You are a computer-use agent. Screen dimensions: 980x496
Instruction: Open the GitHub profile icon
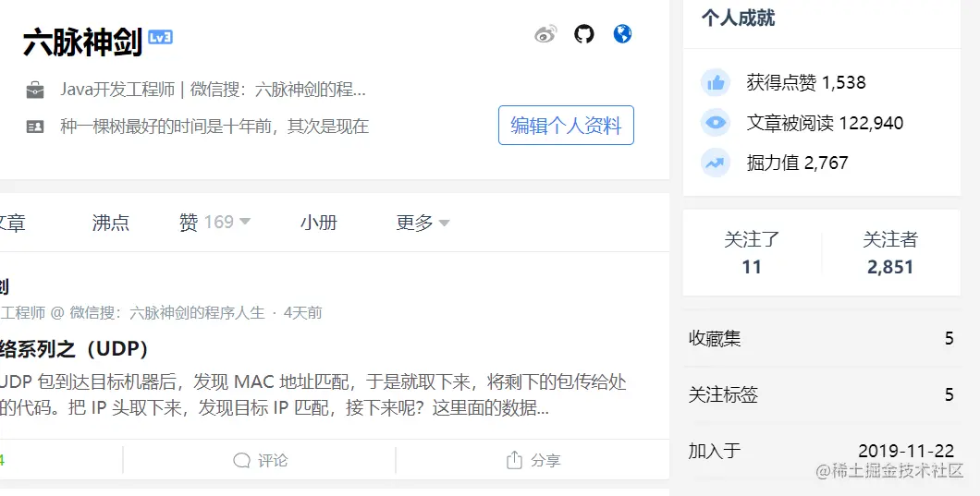click(x=584, y=34)
